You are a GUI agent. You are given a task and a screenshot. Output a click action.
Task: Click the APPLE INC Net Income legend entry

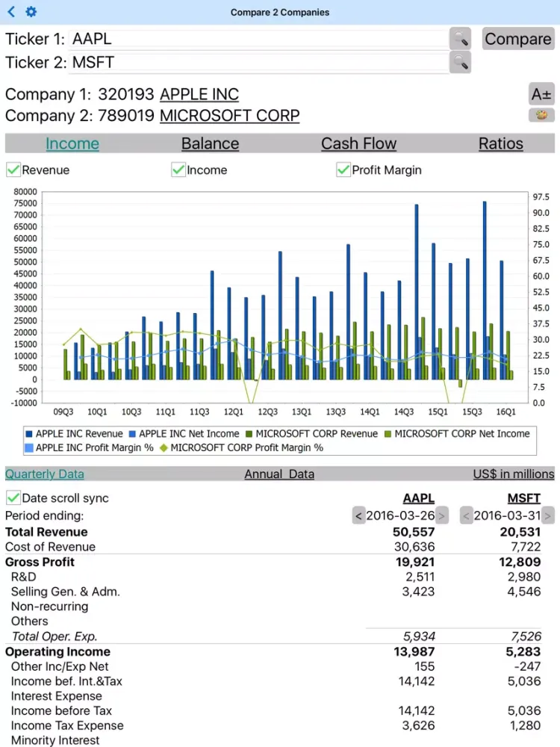[x=184, y=434]
